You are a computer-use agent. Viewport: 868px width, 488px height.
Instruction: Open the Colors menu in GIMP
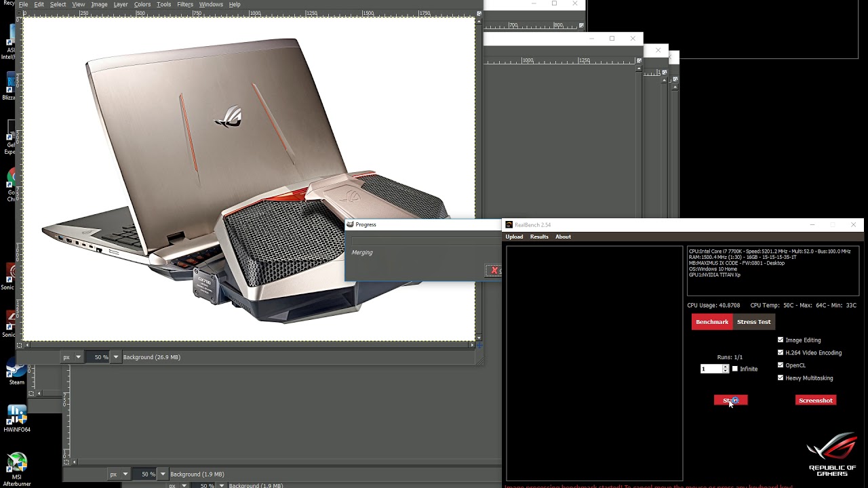pyautogui.click(x=142, y=4)
